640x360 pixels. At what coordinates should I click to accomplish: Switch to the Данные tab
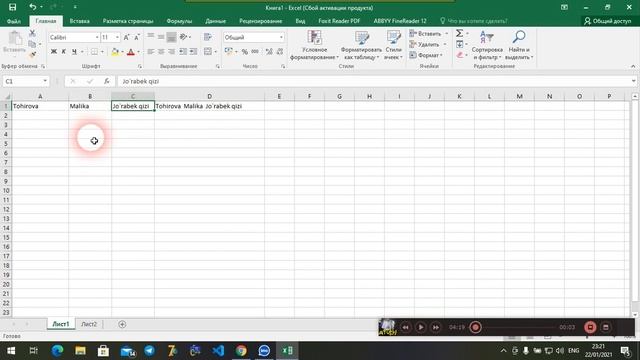click(216, 21)
